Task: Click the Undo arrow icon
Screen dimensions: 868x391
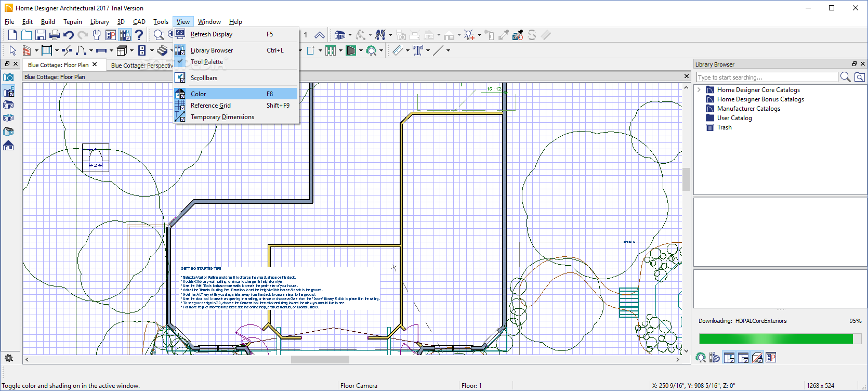Action: point(69,35)
